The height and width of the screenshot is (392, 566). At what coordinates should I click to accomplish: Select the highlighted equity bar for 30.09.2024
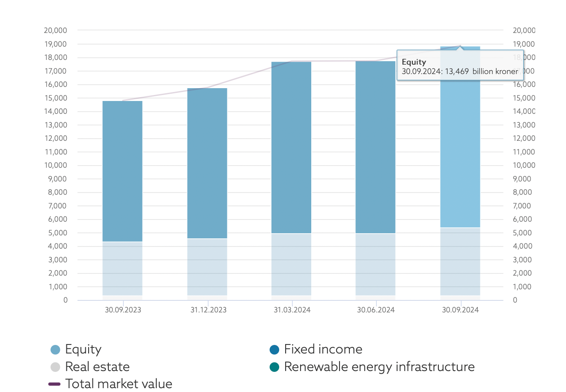tap(460, 137)
